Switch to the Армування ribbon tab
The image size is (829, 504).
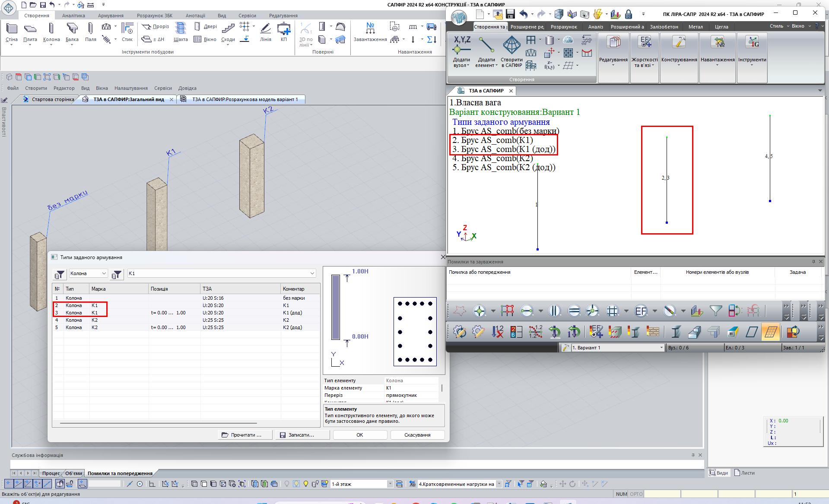pos(111,16)
